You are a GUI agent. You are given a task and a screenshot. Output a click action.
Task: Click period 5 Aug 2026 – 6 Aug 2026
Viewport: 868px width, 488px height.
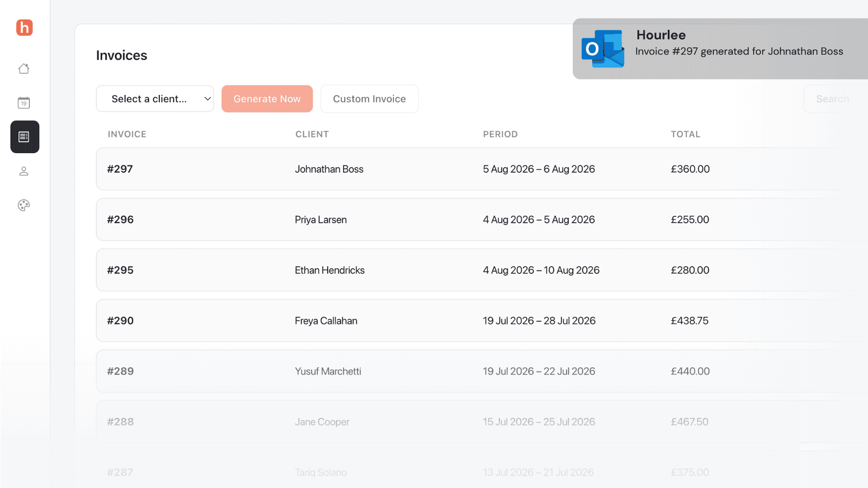pyautogui.click(x=539, y=169)
